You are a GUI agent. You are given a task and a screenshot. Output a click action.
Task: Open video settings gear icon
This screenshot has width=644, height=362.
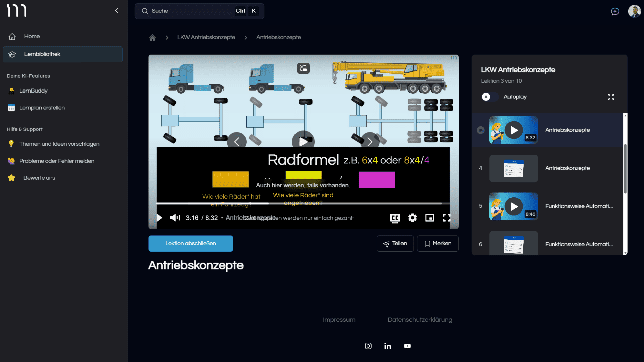coord(412,218)
